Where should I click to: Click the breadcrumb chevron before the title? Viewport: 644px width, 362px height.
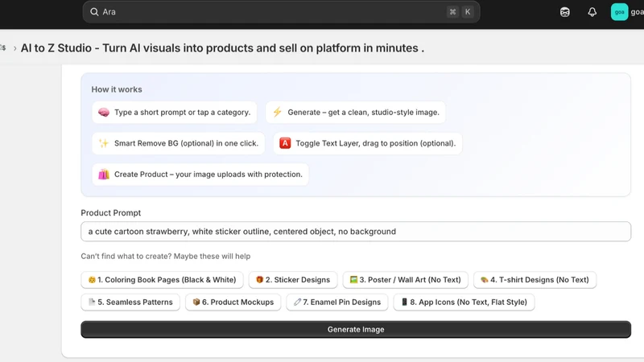(14, 48)
